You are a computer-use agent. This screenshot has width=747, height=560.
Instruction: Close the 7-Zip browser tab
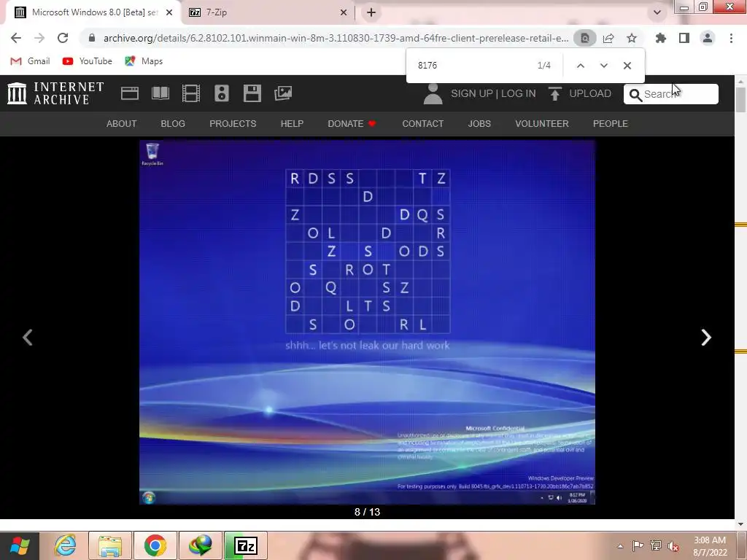(x=344, y=12)
